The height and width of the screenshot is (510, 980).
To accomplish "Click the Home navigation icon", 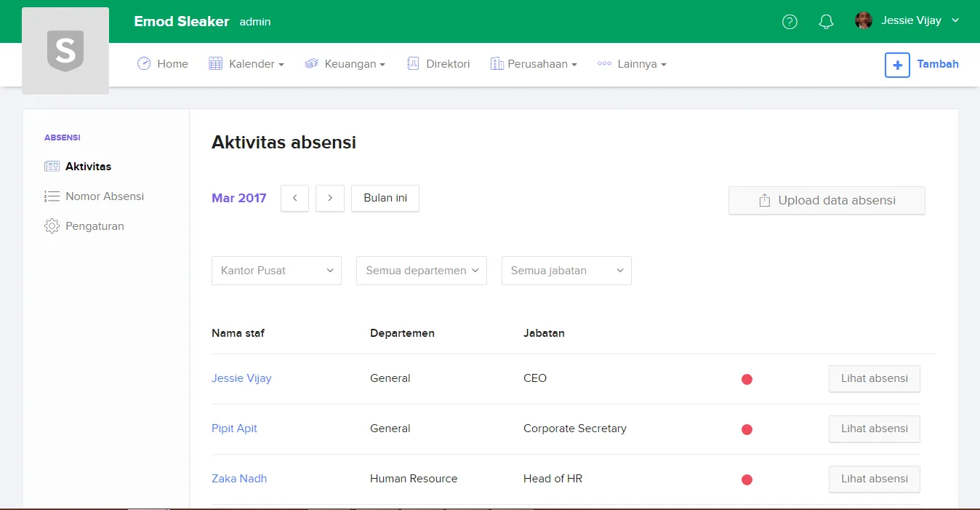I will point(143,64).
